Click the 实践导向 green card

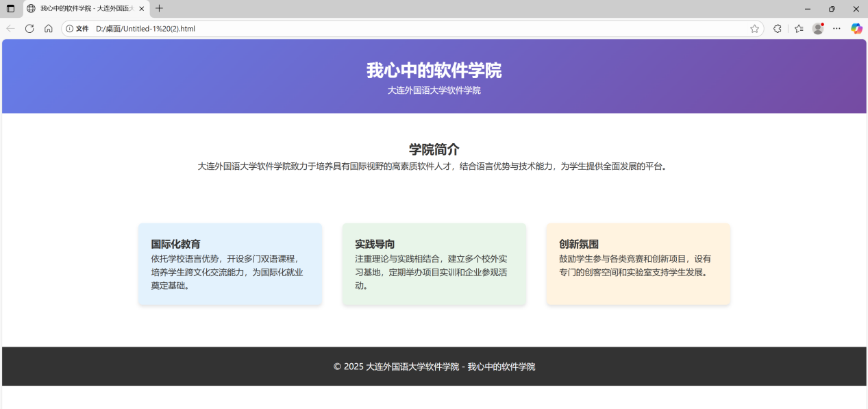pyautogui.click(x=434, y=264)
